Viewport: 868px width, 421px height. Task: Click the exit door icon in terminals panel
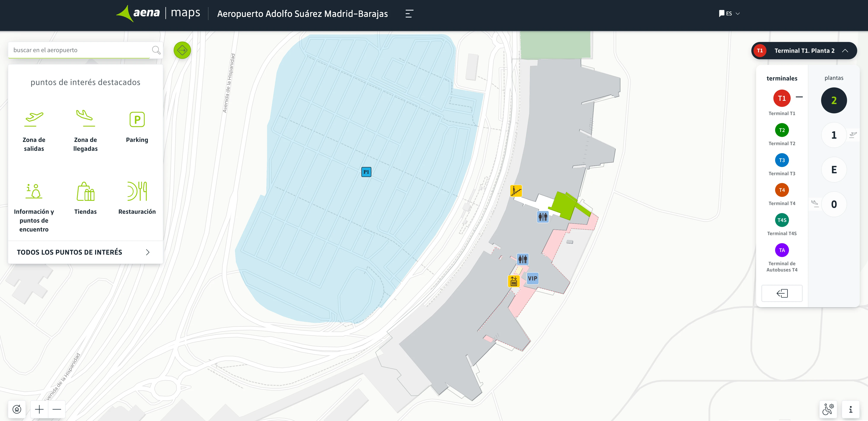coord(782,294)
